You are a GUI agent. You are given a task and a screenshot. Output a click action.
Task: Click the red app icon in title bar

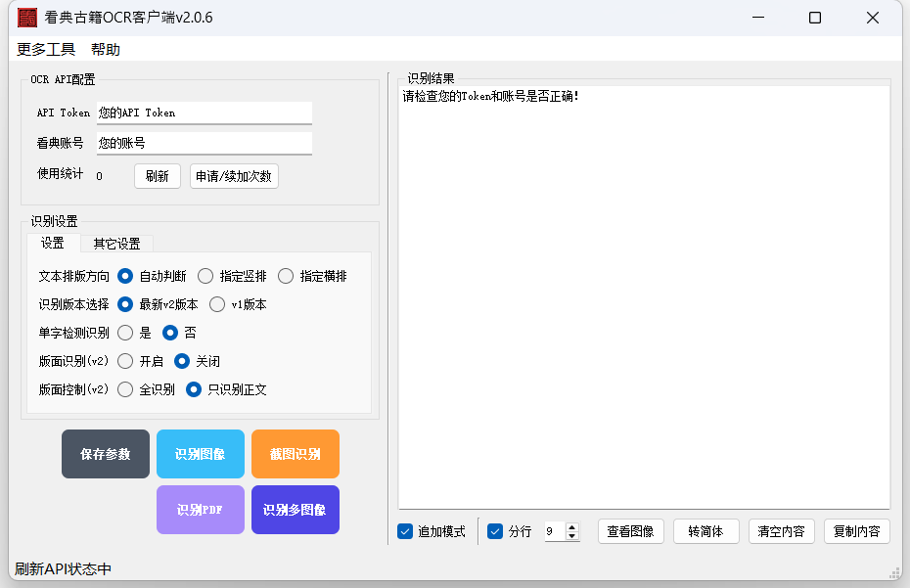[x=27, y=18]
